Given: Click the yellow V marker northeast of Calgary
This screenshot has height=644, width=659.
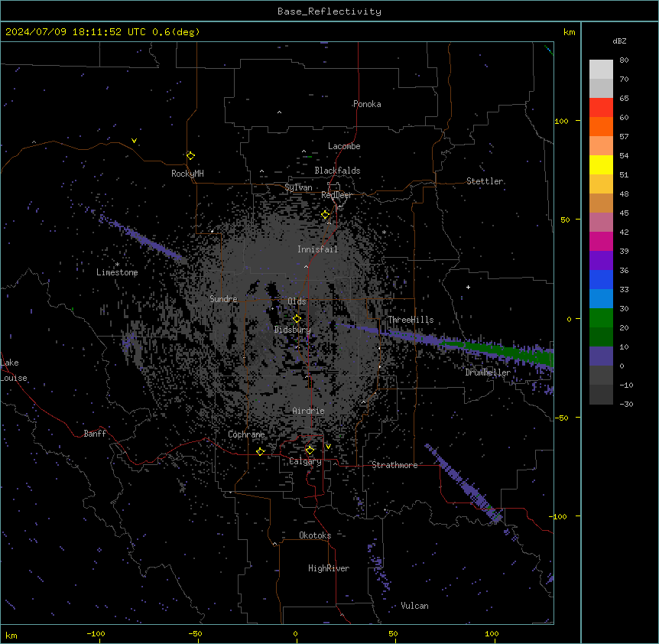Looking at the screenshot, I should (328, 447).
